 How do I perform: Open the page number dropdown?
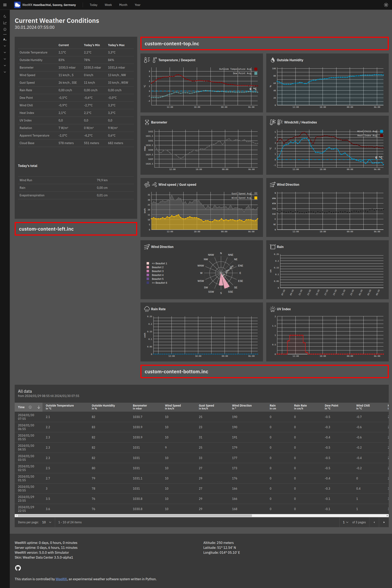(345, 522)
